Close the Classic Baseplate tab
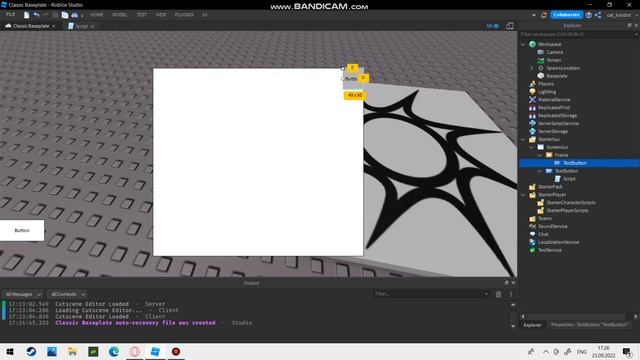The height and width of the screenshot is (360, 640). [x=53, y=26]
